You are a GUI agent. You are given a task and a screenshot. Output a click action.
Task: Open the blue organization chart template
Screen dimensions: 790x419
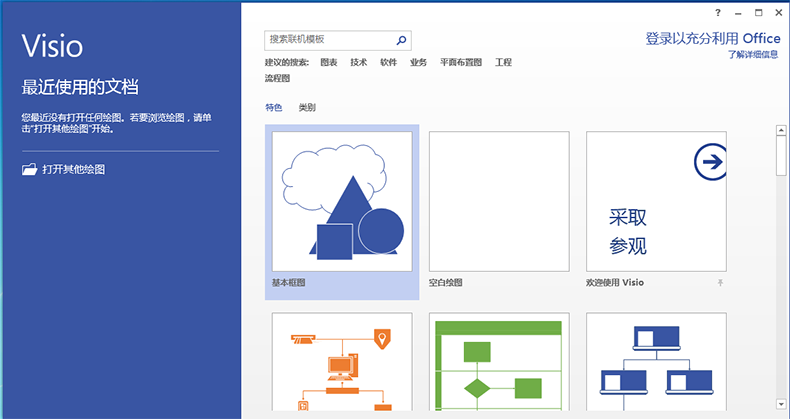tap(656, 362)
